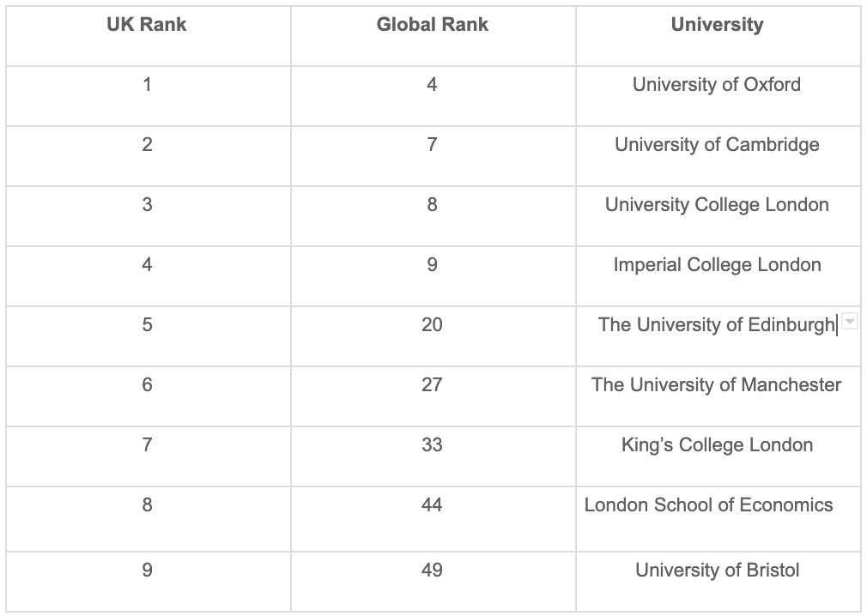
Task: Click The University of Manchester cell
Action: 718,396
